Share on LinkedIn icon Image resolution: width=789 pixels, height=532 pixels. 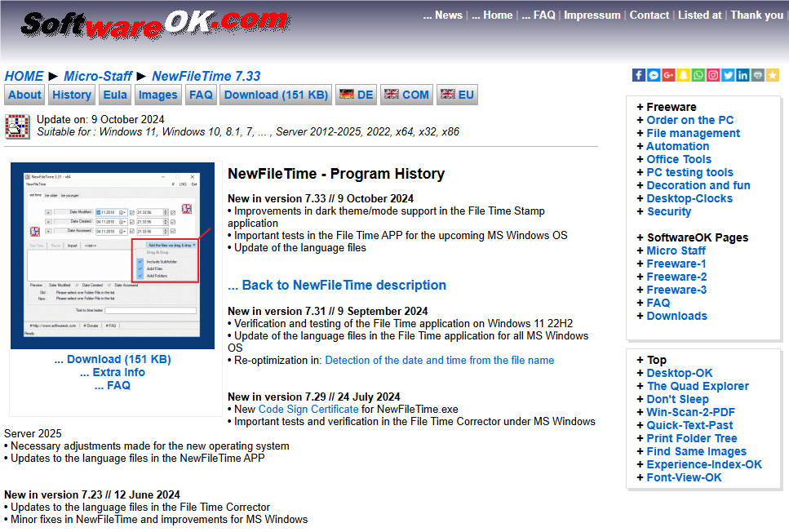click(x=742, y=76)
